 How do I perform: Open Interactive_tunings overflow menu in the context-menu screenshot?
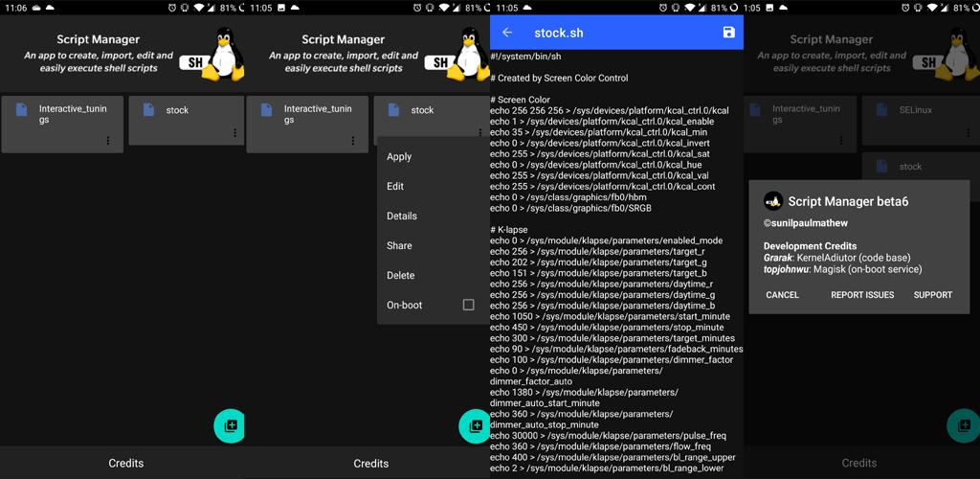(353, 141)
